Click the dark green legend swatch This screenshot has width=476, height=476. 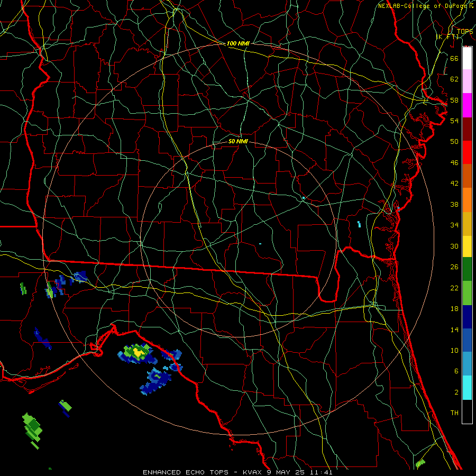point(467,269)
